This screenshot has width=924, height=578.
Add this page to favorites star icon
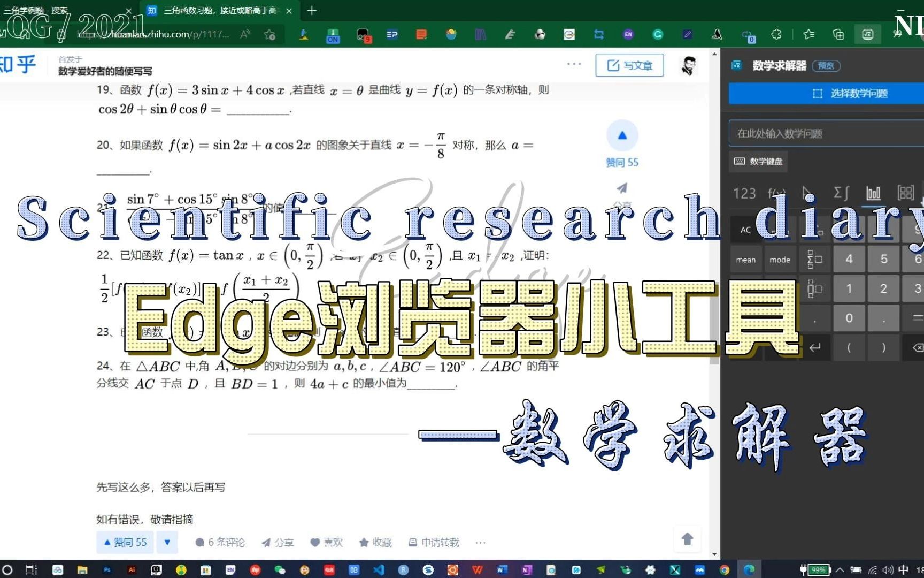[269, 35]
